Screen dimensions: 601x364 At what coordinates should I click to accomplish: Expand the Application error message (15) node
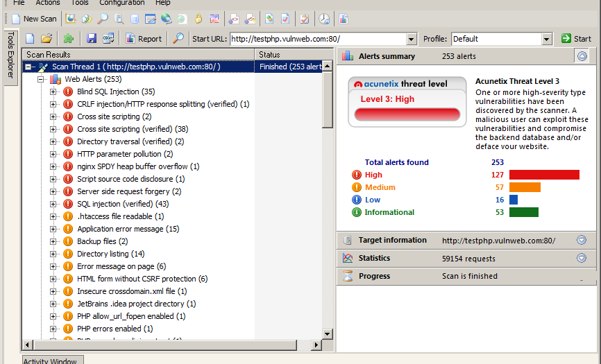point(53,229)
